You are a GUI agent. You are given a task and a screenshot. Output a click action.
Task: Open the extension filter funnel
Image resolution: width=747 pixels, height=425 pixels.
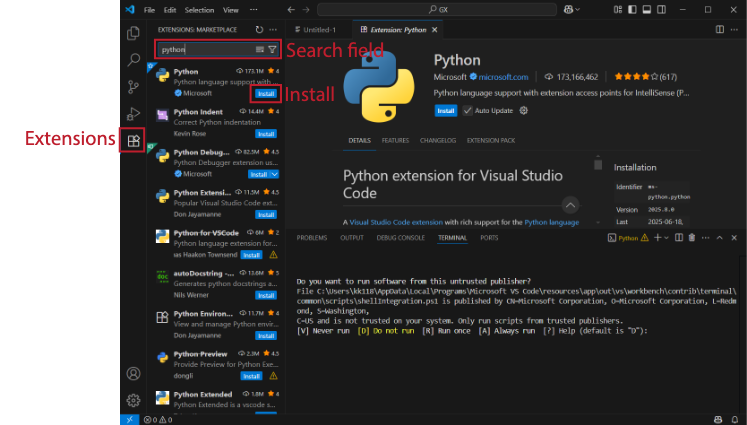pos(272,50)
